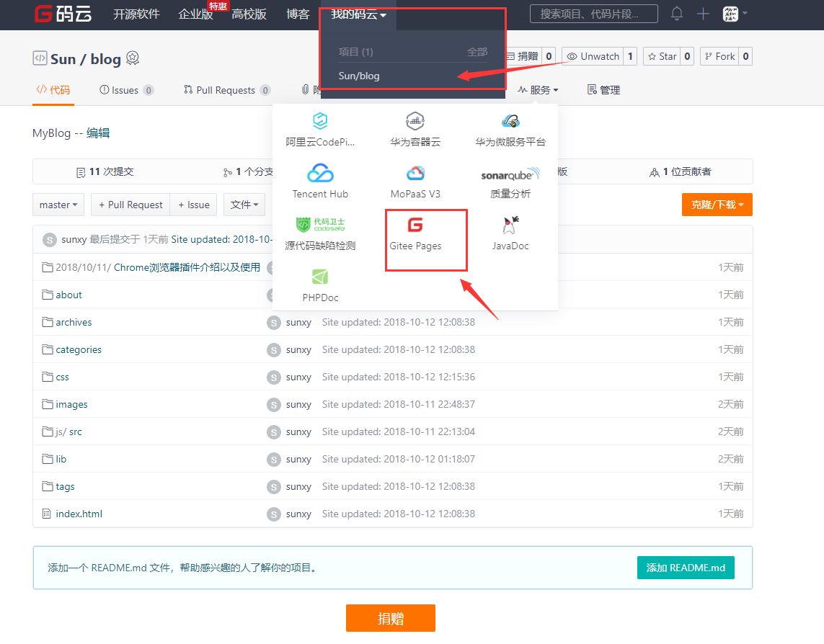Fork the blog repository
The height and width of the screenshot is (644, 824).
click(719, 56)
